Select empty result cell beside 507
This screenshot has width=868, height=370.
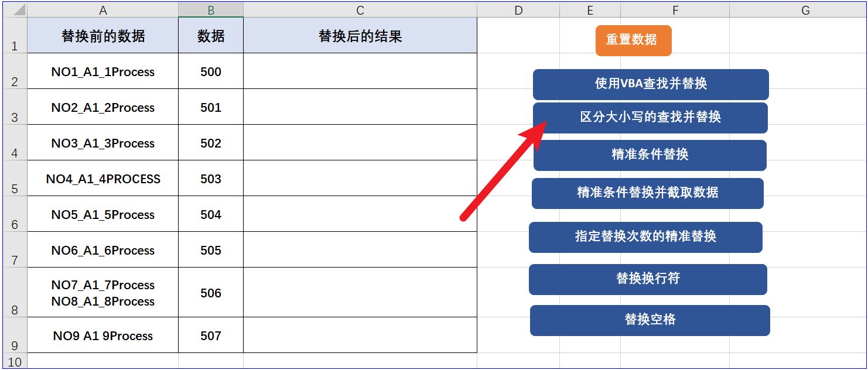[360, 335]
